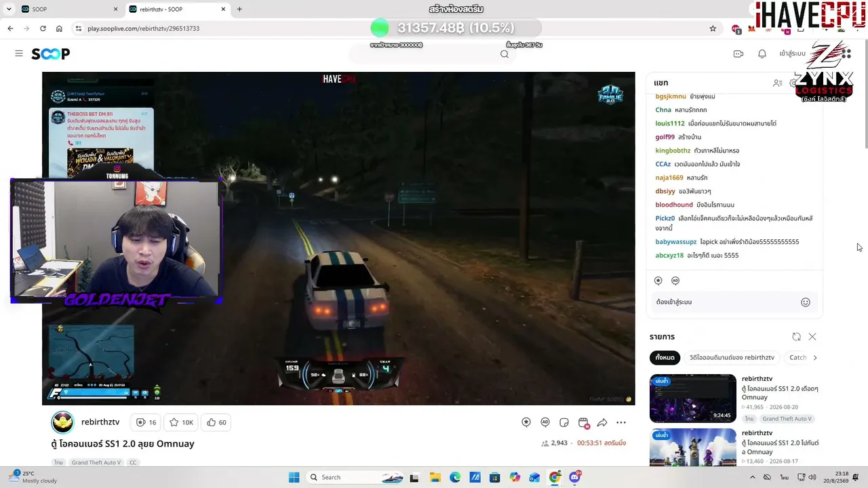Click the CC tag under stream title
This screenshot has height=488, width=868.
[133, 462]
